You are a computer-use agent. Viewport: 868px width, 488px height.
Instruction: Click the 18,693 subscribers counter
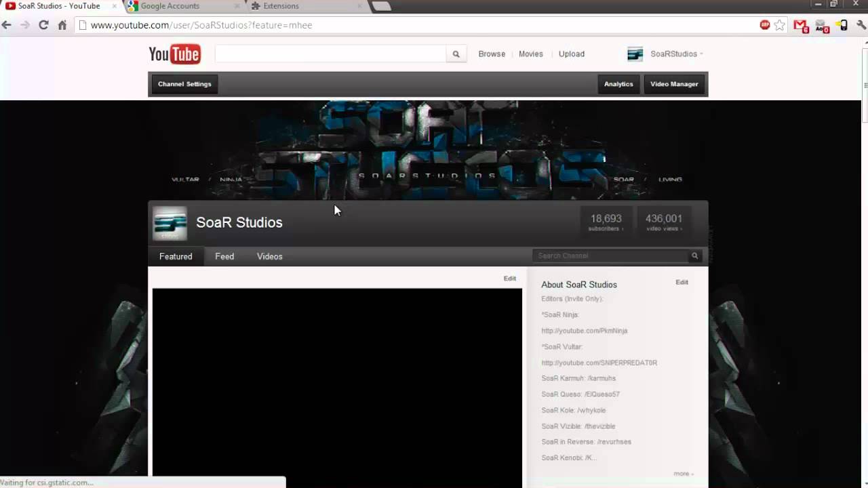point(606,222)
